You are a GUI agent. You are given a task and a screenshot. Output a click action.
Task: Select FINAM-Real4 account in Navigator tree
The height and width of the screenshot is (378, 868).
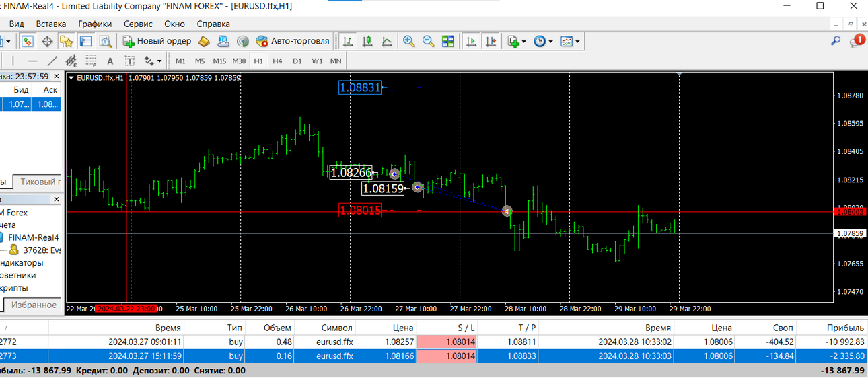34,237
